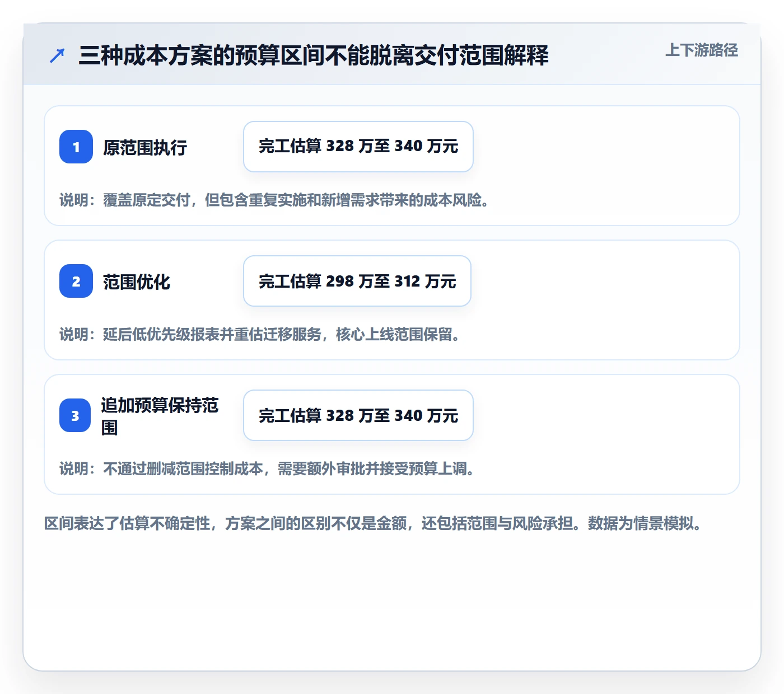Click the 完工估算 298 万至 312 万元 box
784x694 pixels.
pos(357,281)
